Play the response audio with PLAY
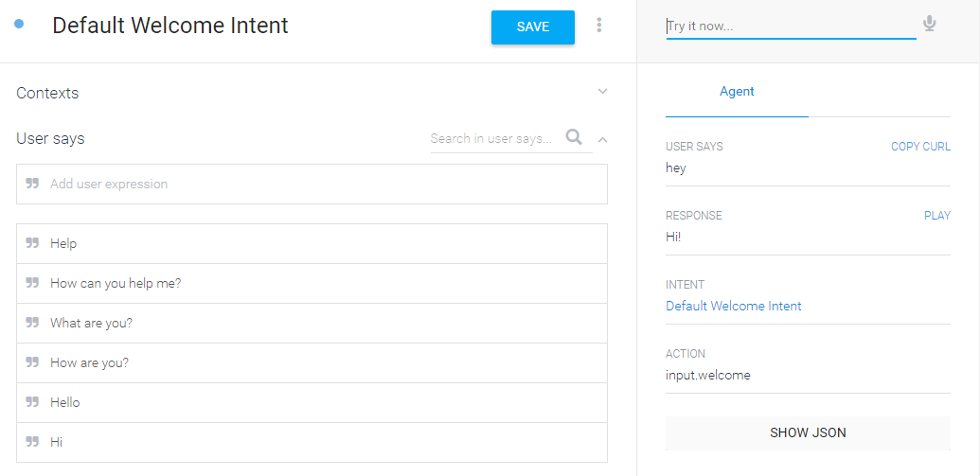The height and width of the screenshot is (476, 980). point(936,216)
